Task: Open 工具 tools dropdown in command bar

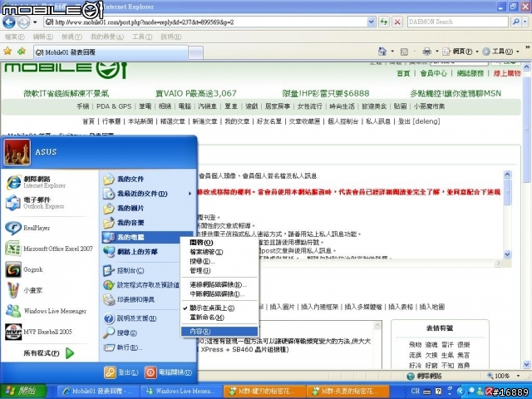Action: (501, 52)
